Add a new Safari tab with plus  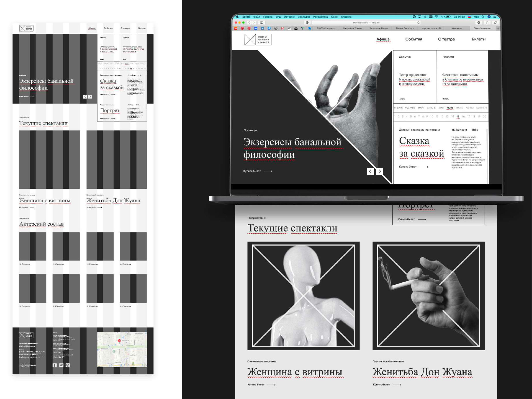[x=498, y=28]
